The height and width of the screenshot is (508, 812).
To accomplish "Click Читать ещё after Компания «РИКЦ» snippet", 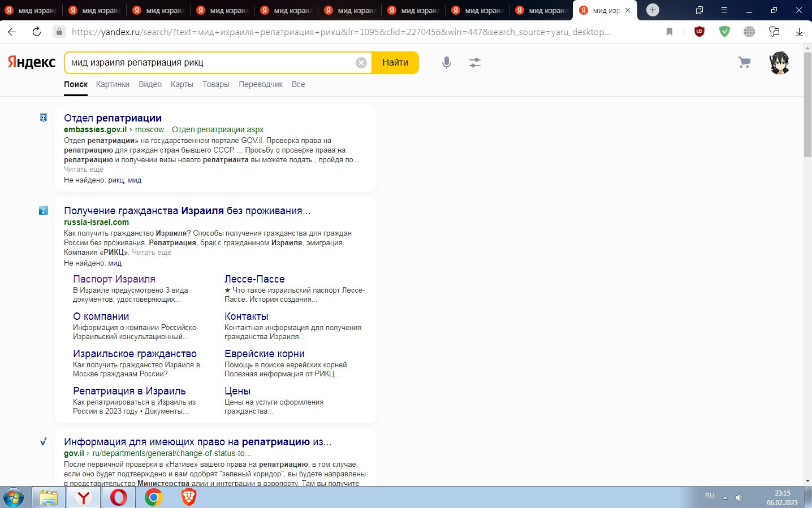I will pyautogui.click(x=152, y=253).
